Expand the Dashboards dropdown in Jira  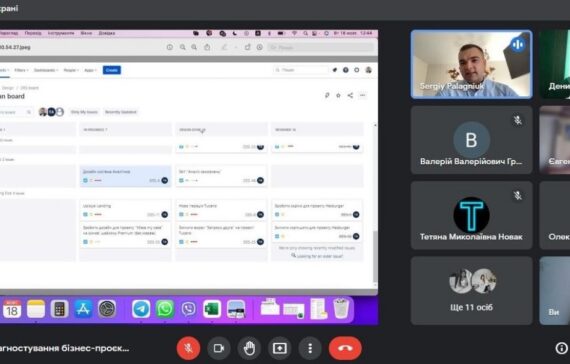pos(45,70)
